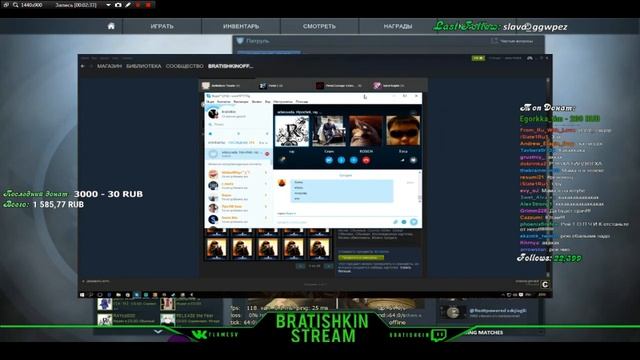Open the Dota 2 inventory tab in Steam
Screen dimensions: 640x360
(271, 85)
